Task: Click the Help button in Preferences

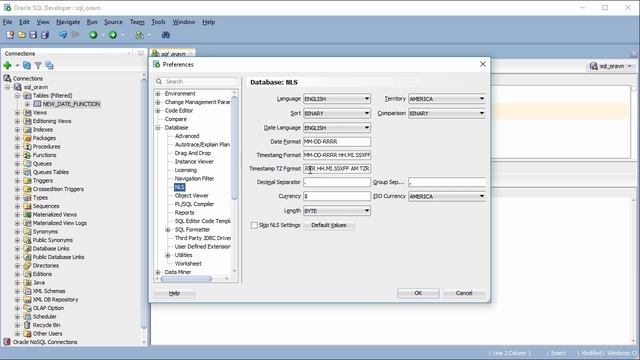Action: 174,293
